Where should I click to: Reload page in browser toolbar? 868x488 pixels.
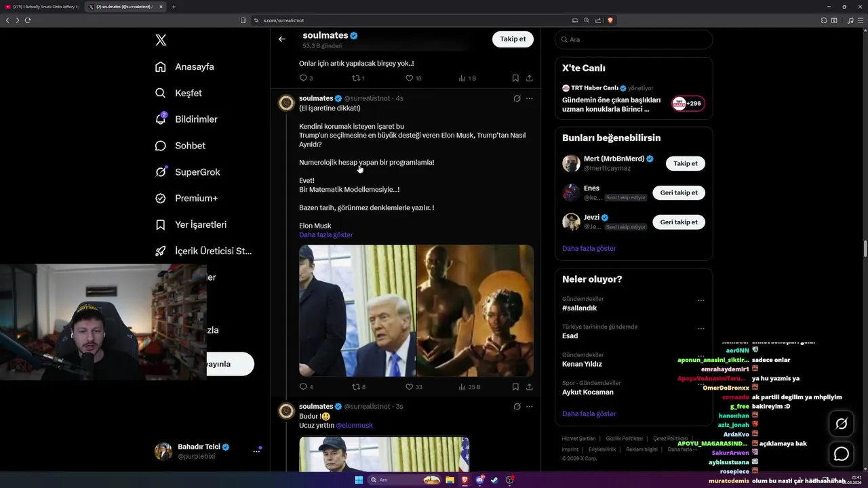click(28, 20)
